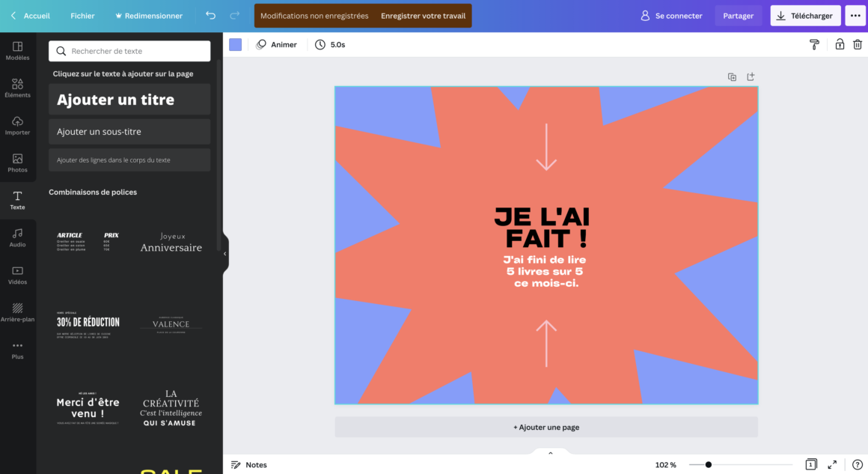Image resolution: width=868 pixels, height=474 pixels.
Task: Open the three-dot more menu in header
Action: tap(855, 16)
